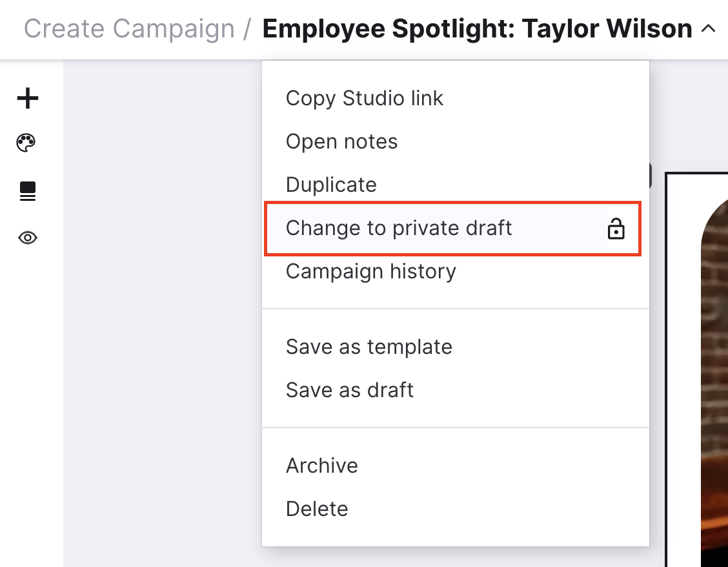Duplicate the campaign
Viewport: 728px width, 567px height.
(x=331, y=185)
